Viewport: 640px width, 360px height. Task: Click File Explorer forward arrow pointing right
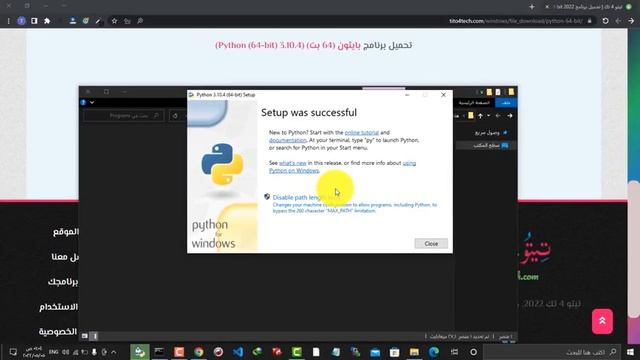coord(510,116)
